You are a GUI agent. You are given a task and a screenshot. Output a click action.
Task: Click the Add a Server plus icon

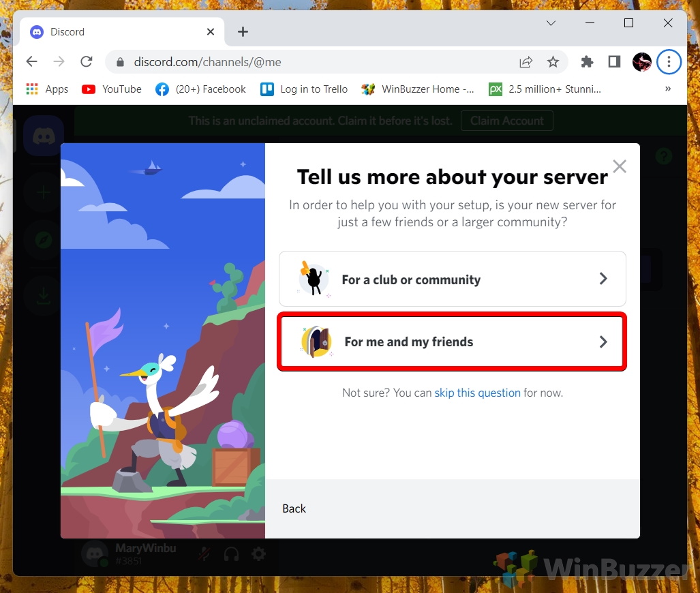coord(44,192)
